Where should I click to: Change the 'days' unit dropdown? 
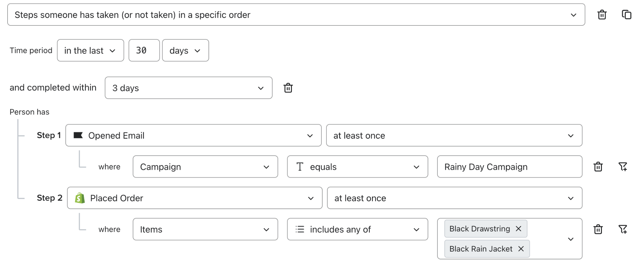[x=185, y=51]
